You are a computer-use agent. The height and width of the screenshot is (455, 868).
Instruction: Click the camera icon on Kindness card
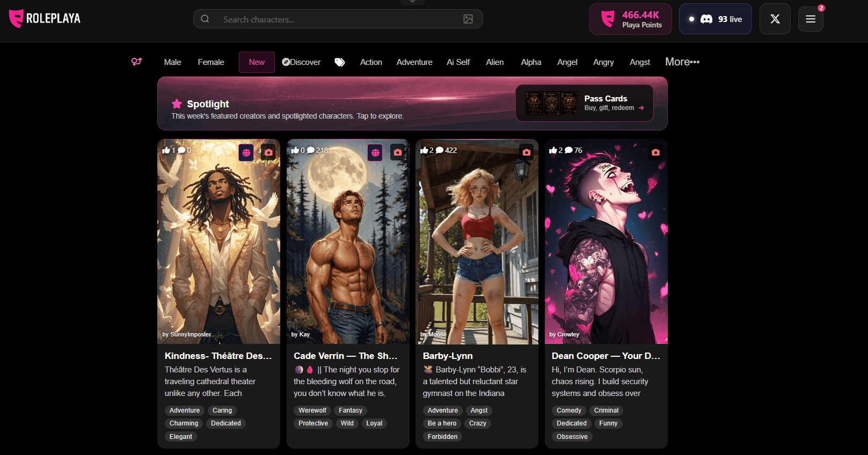(268, 152)
